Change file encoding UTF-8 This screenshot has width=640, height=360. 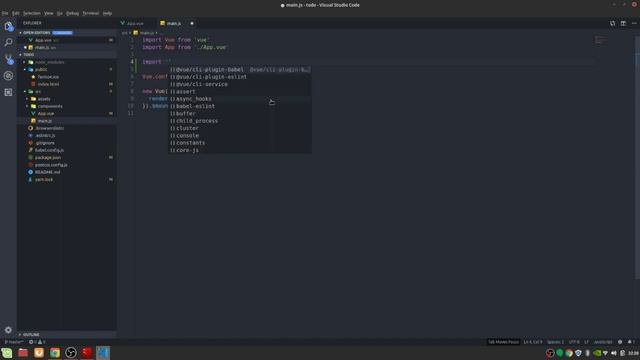click(574, 342)
